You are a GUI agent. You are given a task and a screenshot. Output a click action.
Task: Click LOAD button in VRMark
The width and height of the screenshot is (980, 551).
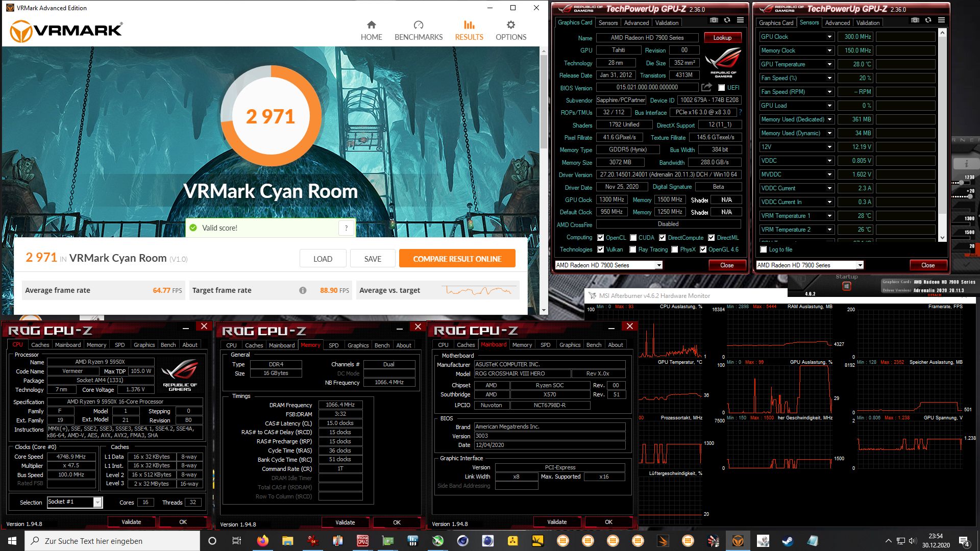click(323, 259)
